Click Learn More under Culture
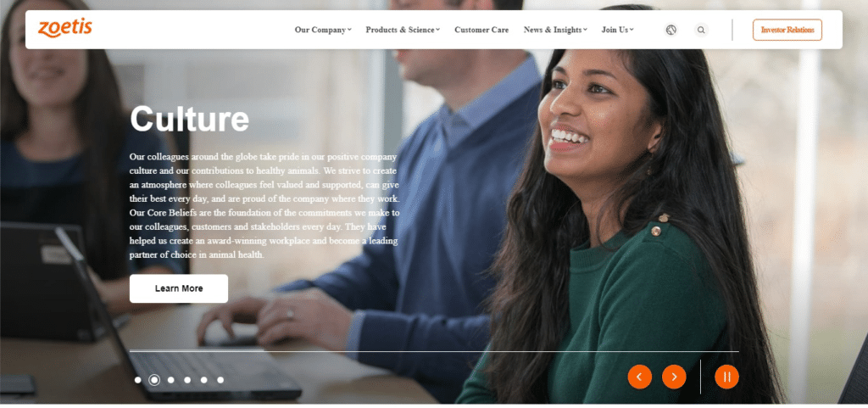 point(179,288)
